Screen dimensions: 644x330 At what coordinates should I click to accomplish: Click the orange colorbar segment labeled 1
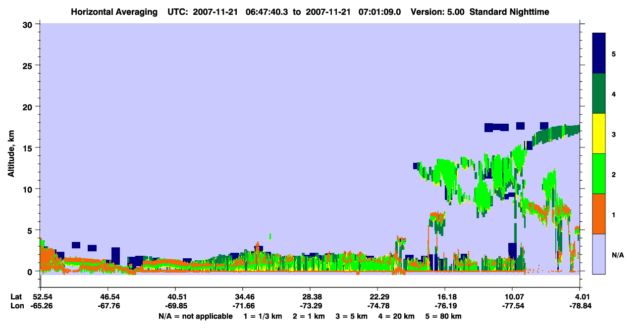[599, 214]
